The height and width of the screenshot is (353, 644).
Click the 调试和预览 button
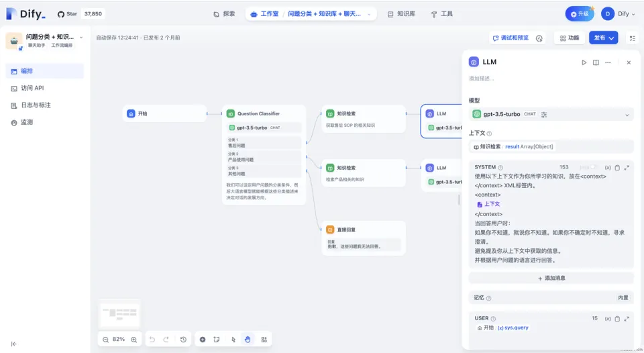[511, 38]
